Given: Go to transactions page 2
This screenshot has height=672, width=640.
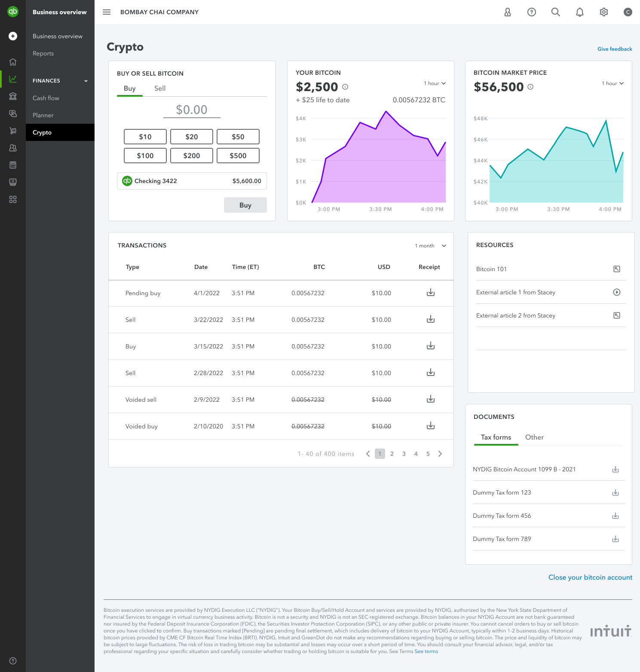Looking at the screenshot, I should pyautogui.click(x=392, y=454).
